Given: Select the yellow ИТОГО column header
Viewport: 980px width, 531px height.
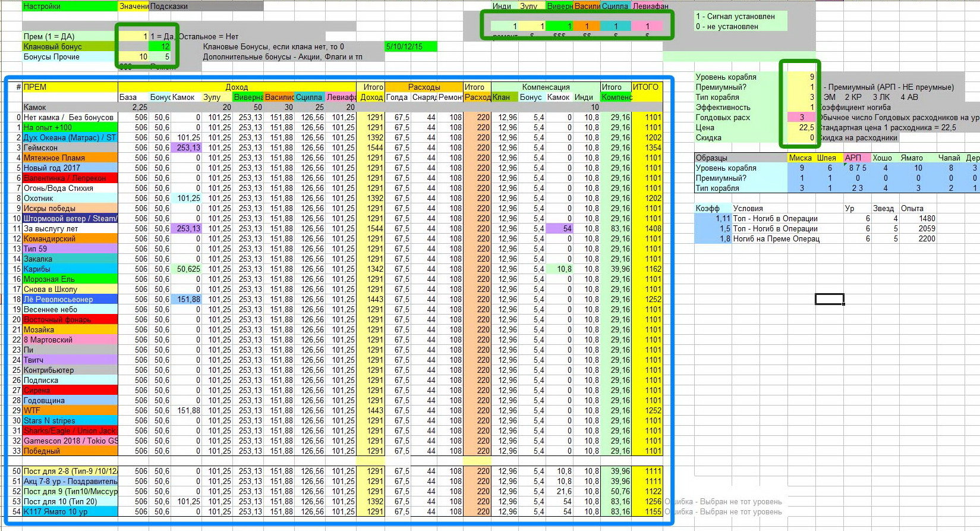Looking at the screenshot, I should pos(647,87).
